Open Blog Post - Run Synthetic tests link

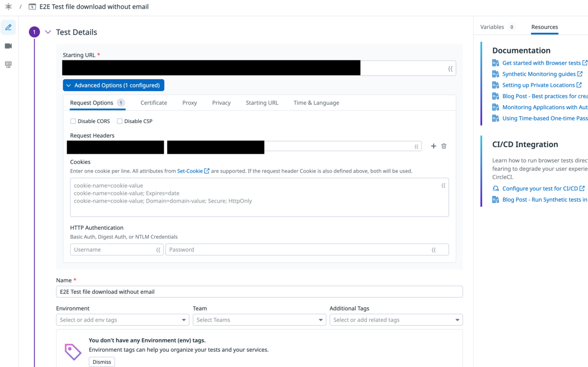coord(545,200)
